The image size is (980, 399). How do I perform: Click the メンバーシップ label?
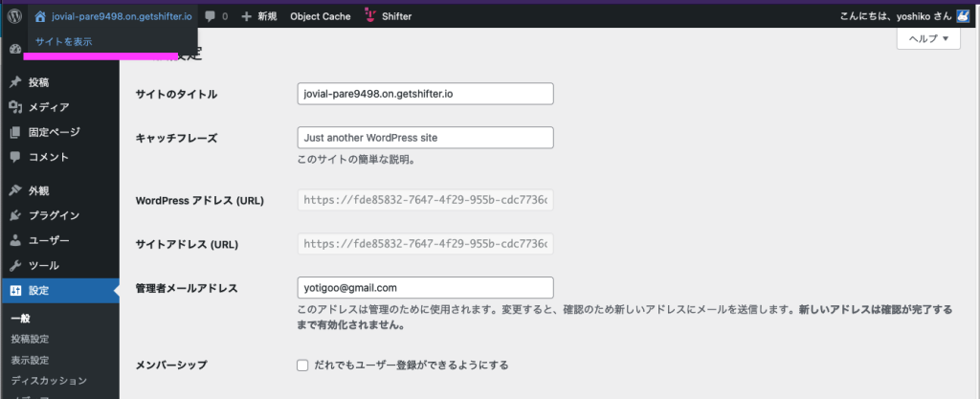170,364
